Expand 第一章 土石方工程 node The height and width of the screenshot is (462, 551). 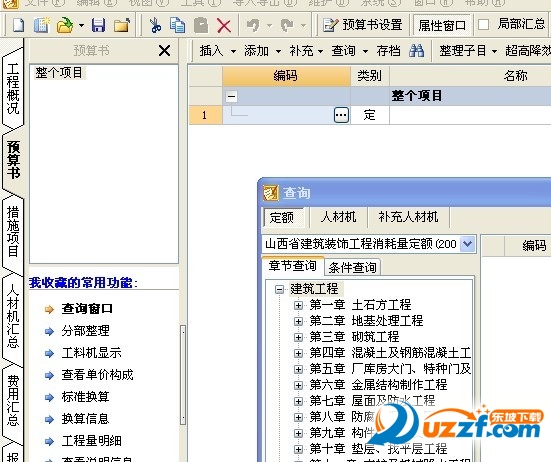[298, 305]
